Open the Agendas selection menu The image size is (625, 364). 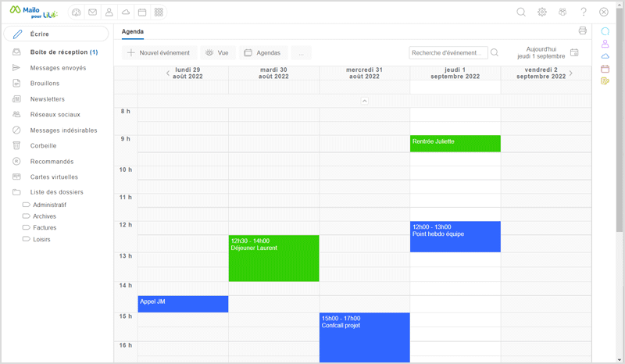tap(262, 52)
